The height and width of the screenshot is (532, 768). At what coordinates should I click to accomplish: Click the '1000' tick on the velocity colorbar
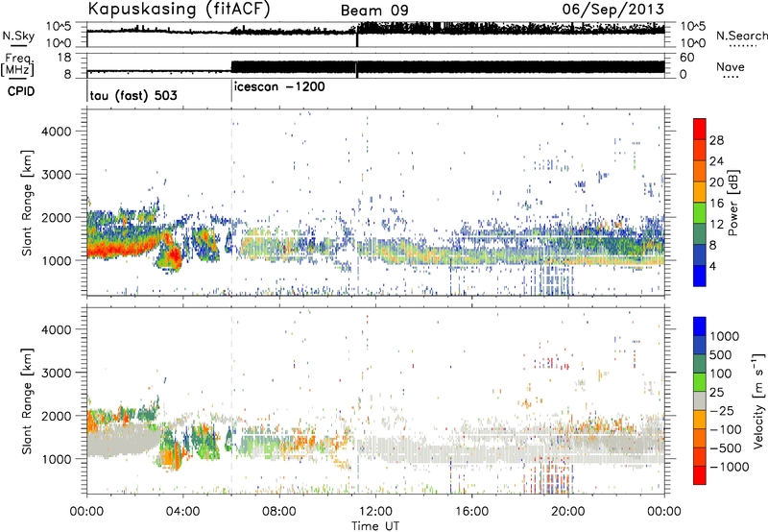click(x=724, y=336)
